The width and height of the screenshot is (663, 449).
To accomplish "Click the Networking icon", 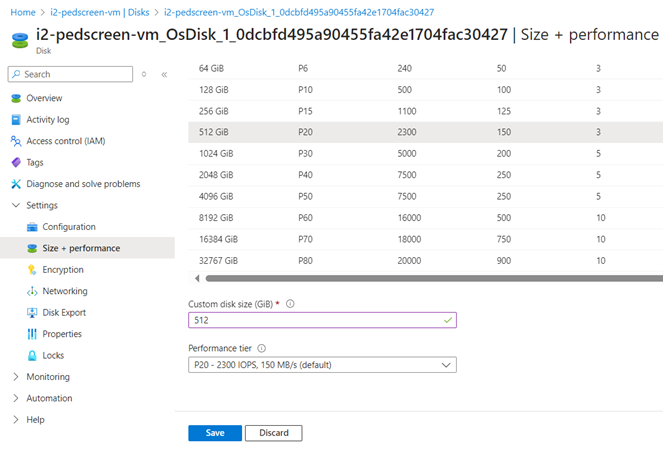I will pyautogui.click(x=32, y=291).
